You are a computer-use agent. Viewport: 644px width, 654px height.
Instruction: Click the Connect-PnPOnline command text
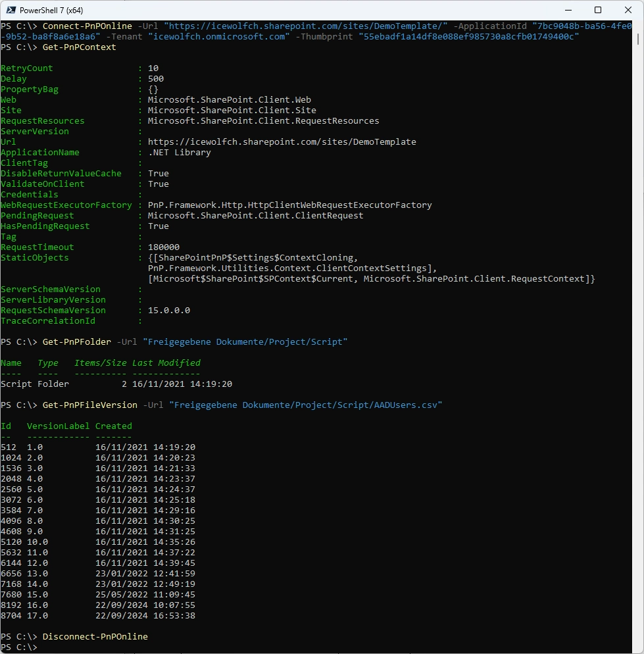point(87,26)
